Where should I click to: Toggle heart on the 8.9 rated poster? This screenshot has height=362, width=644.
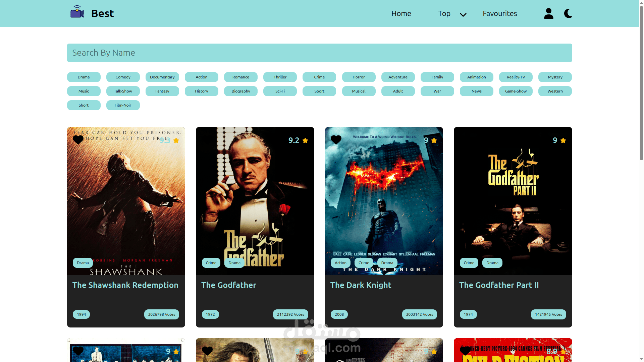click(x=465, y=351)
